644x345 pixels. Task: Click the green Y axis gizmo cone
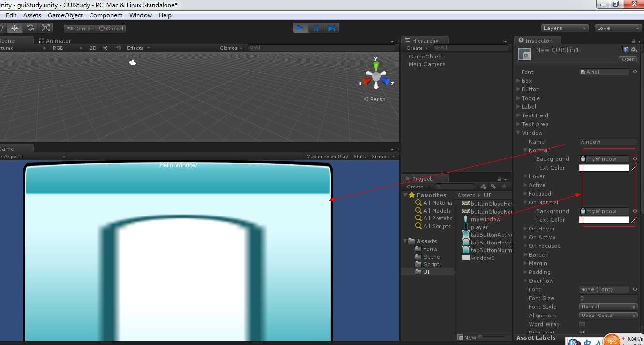[x=376, y=66]
